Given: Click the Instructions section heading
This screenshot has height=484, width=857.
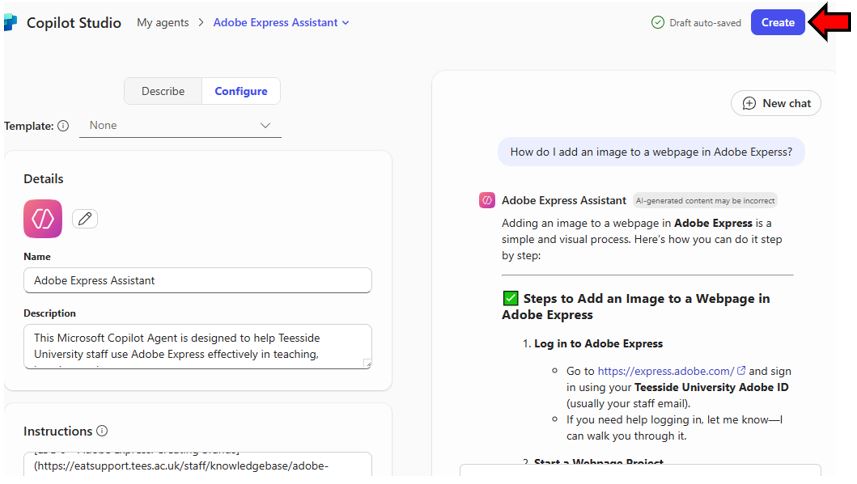Looking at the screenshot, I should [x=57, y=431].
